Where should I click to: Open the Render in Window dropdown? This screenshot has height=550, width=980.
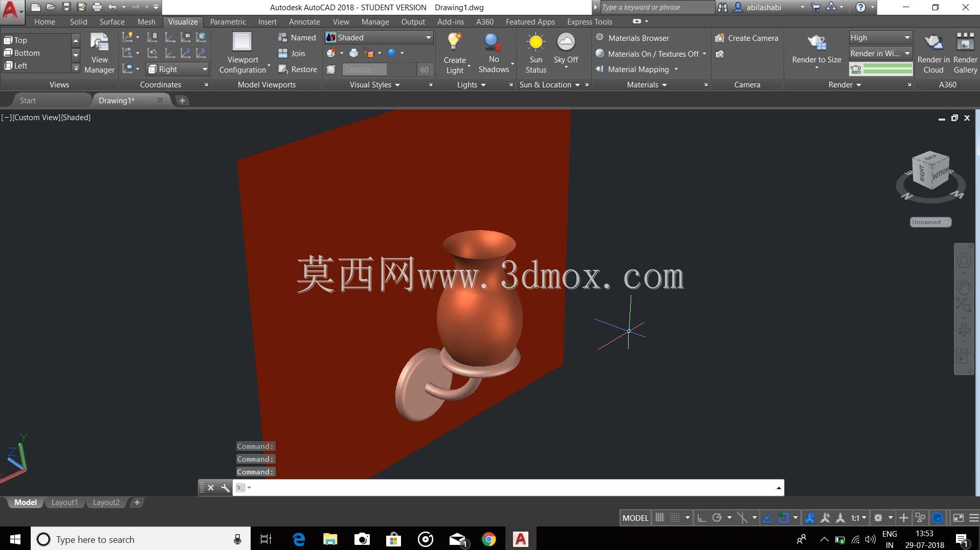point(880,53)
